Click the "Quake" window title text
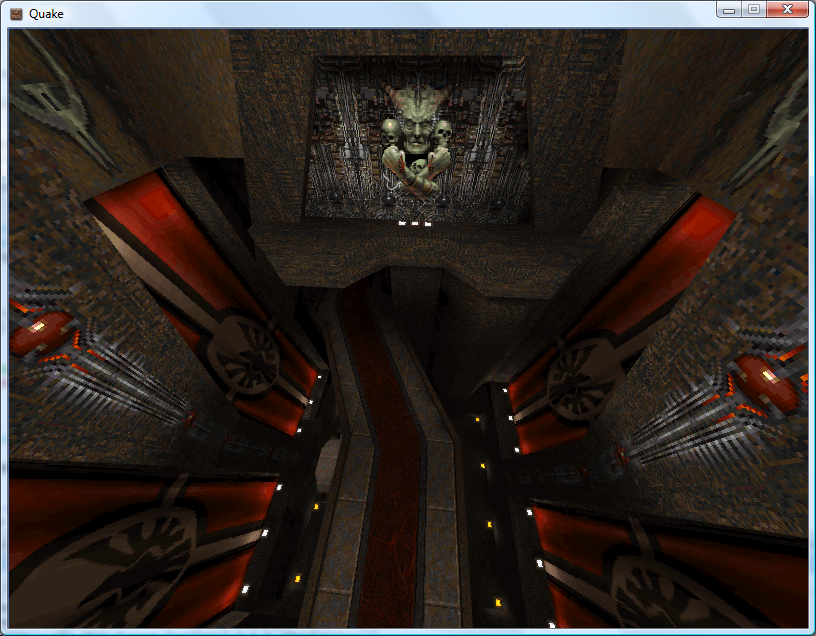Viewport: 816px width, 636px height. (x=47, y=13)
